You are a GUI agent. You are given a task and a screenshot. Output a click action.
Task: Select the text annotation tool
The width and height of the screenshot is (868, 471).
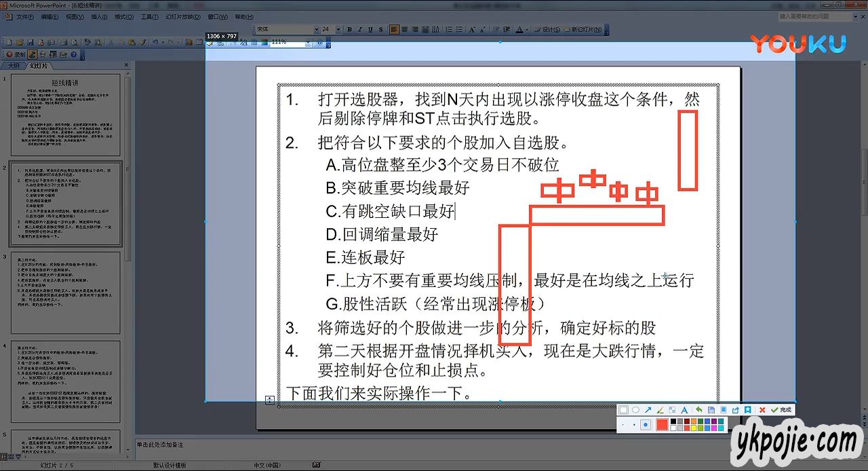pos(684,410)
